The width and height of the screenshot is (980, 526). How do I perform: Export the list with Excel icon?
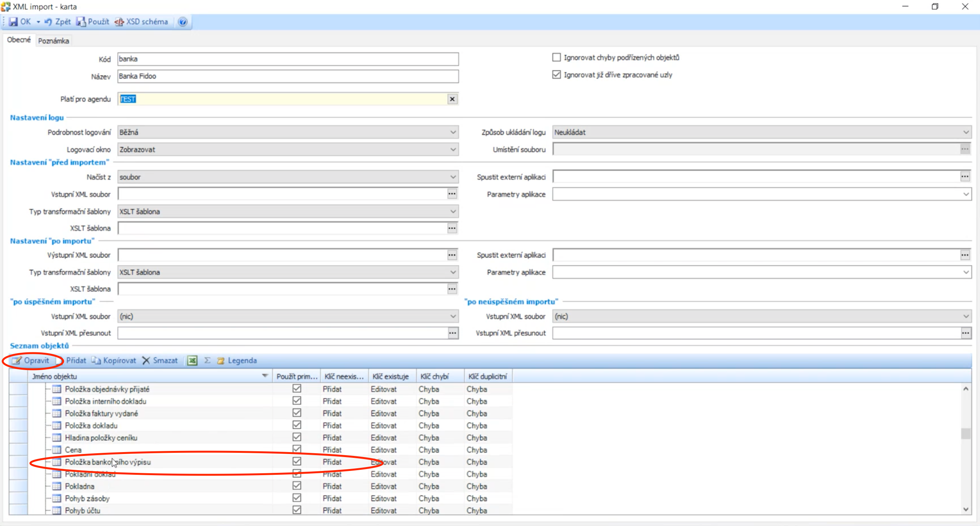[x=192, y=361]
